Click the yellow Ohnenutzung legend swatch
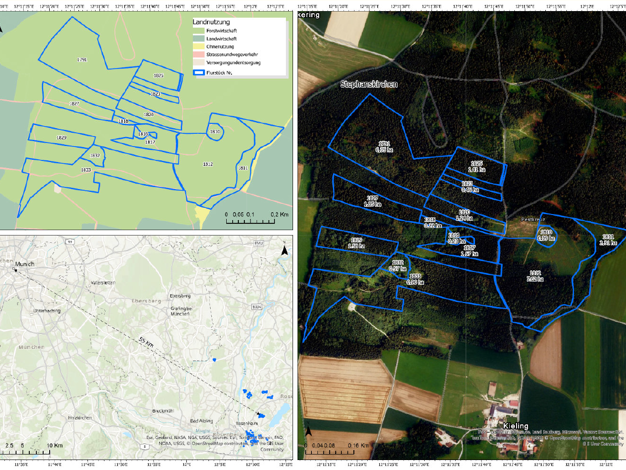This screenshot has height=470, width=626. (198, 47)
